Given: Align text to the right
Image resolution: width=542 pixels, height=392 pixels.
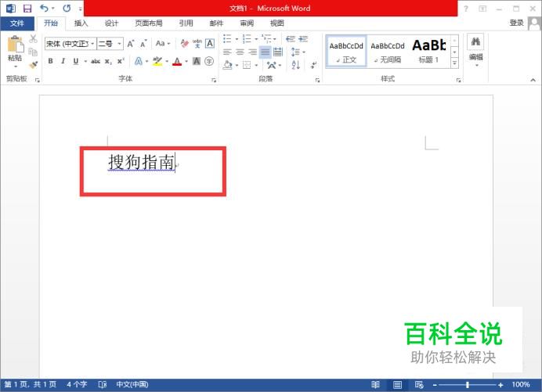Looking at the screenshot, I should [x=253, y=52].
